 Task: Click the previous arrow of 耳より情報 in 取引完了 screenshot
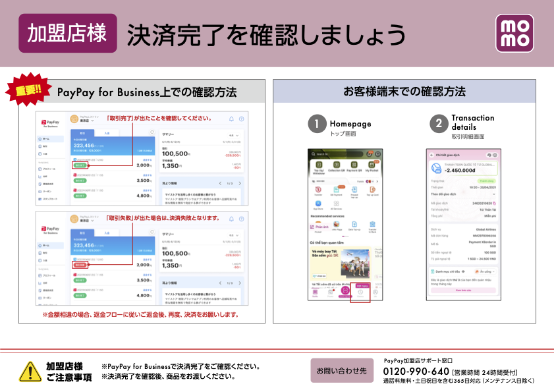tap(220, 183)
